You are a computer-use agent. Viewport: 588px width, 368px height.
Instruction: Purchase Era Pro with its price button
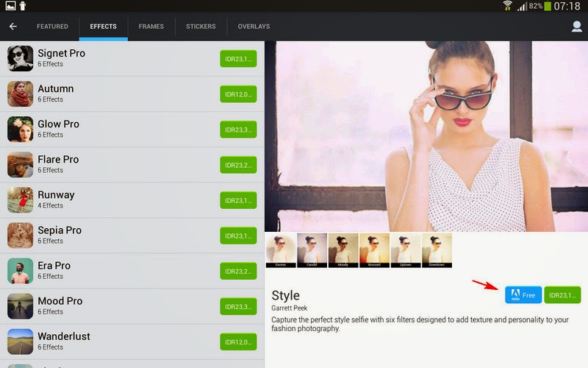click(x=238, y=271)
